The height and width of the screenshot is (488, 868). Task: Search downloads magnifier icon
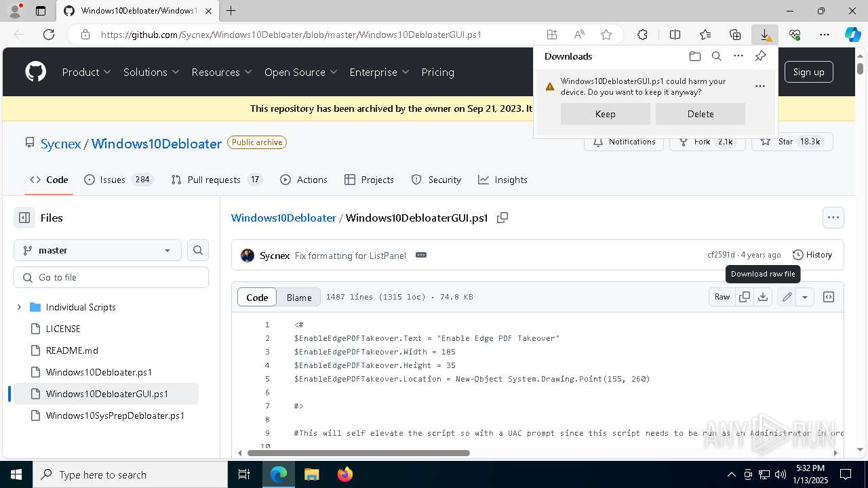point(716,56)
